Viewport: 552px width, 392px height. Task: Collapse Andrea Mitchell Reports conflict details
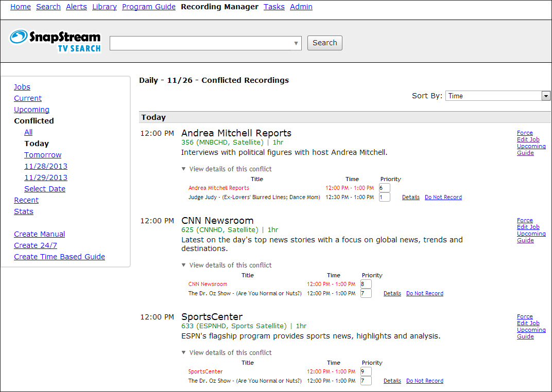[x=227, y=169]
